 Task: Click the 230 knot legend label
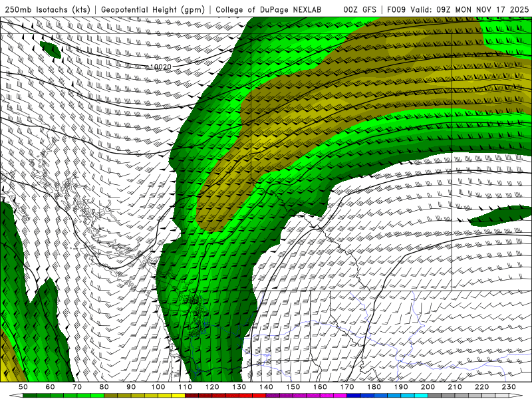pos(509,387)
